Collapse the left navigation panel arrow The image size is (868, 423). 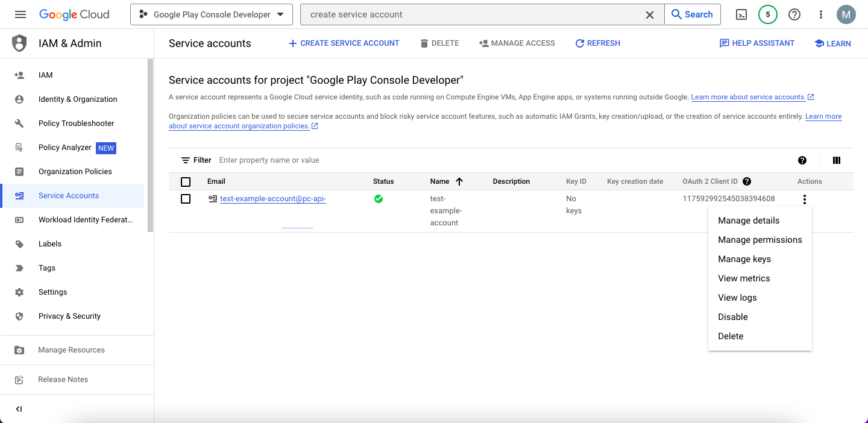pos(19,409)
